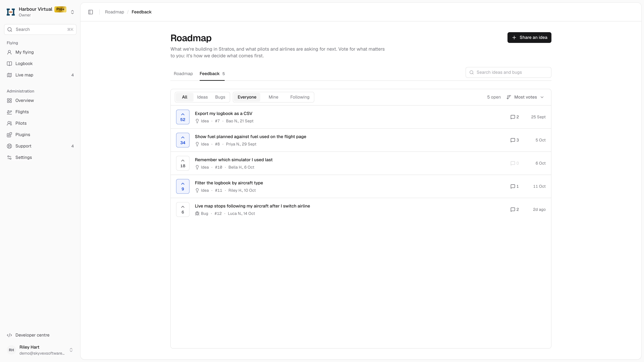Select the Feedback tab
This screenshot has height=362, width=644.
click(212, 74)
